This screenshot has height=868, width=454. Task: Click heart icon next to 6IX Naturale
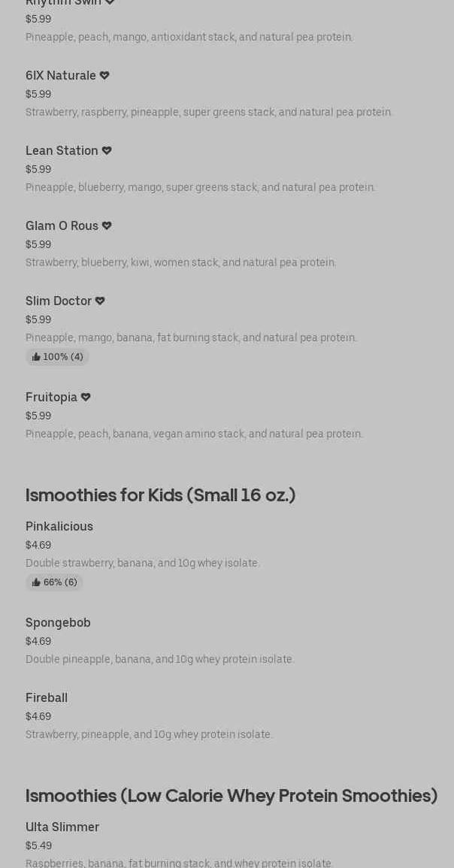tap(104, 75)
